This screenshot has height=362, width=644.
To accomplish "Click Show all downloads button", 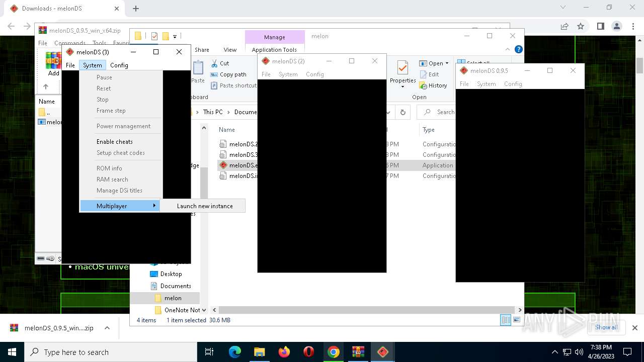I will (x=606, y=327).
